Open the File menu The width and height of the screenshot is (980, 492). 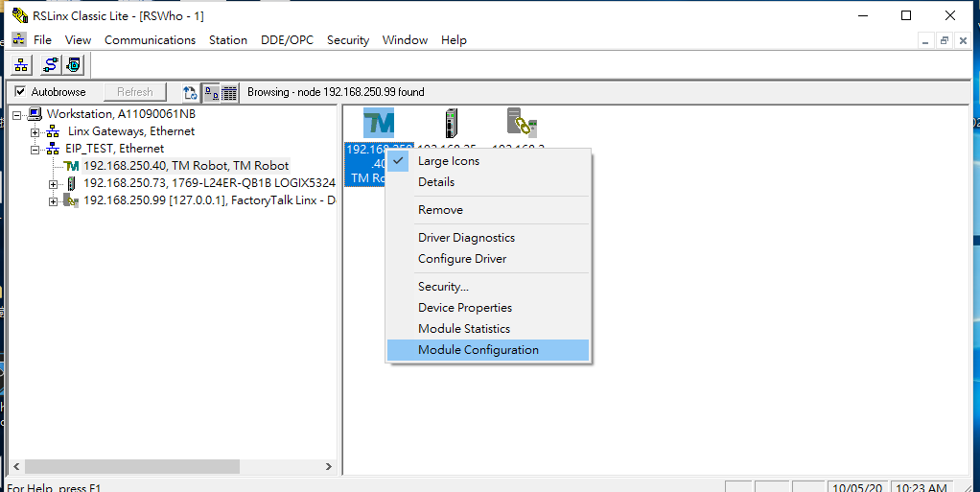pos(42,40)
